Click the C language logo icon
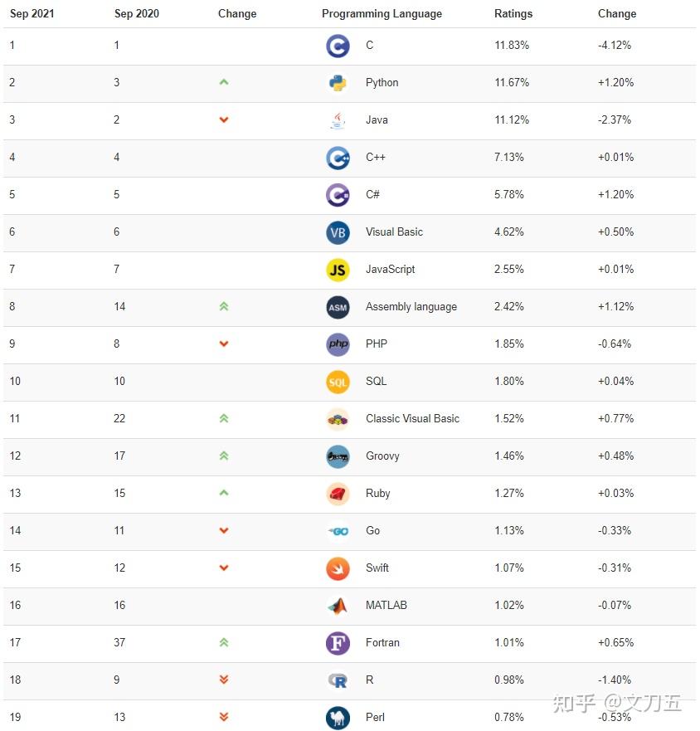This screenshot has height=731, width=700. 338,46
